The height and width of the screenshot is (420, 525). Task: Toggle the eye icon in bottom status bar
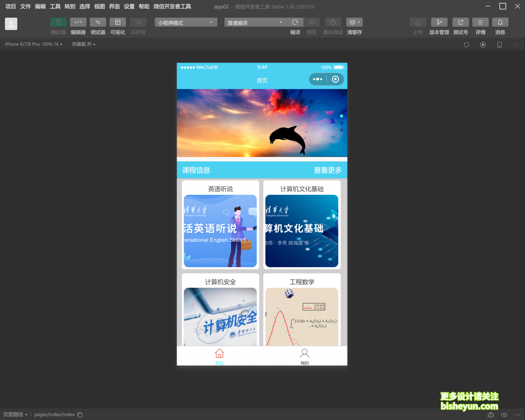(x=504, y=415)
